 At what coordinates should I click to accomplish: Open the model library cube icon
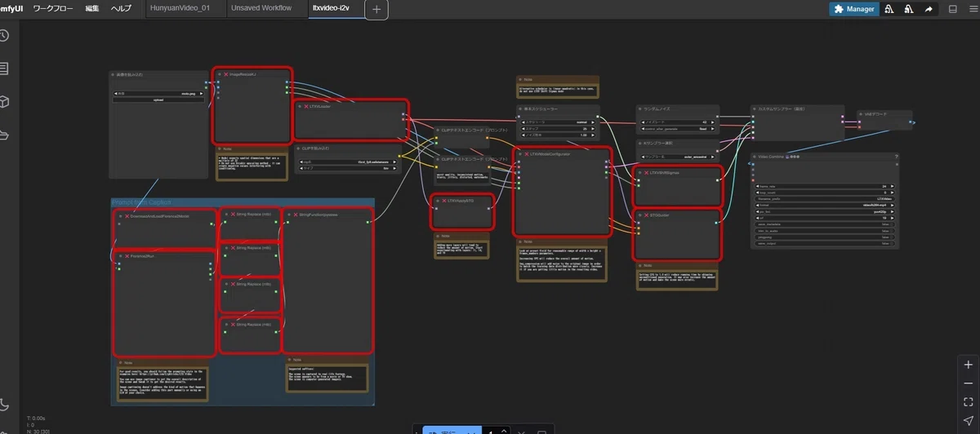pyautogui.click(x=4, y=102)
